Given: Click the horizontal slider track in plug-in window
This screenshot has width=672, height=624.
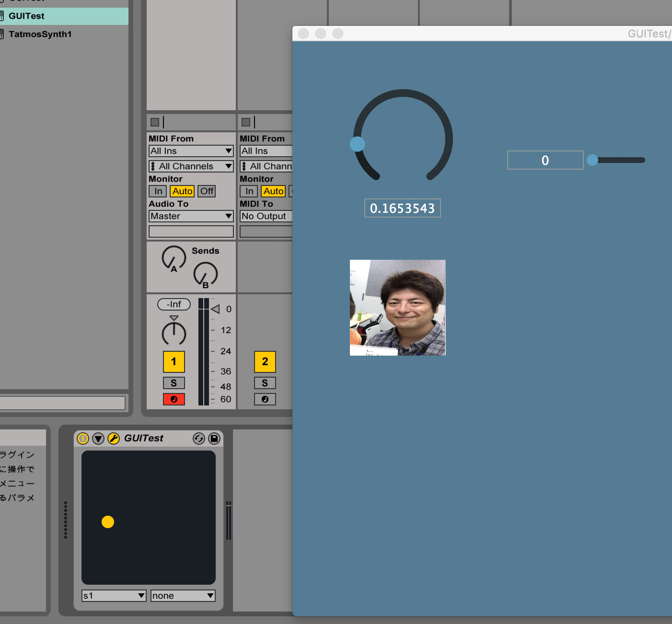Looking at the screenshot, I should [621, 160].
